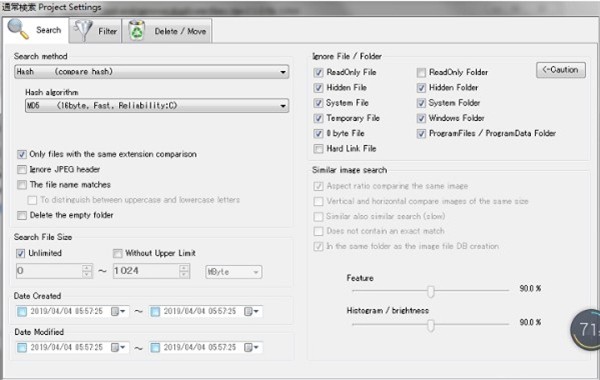Uncheck Hidden File ignore option

318,88
